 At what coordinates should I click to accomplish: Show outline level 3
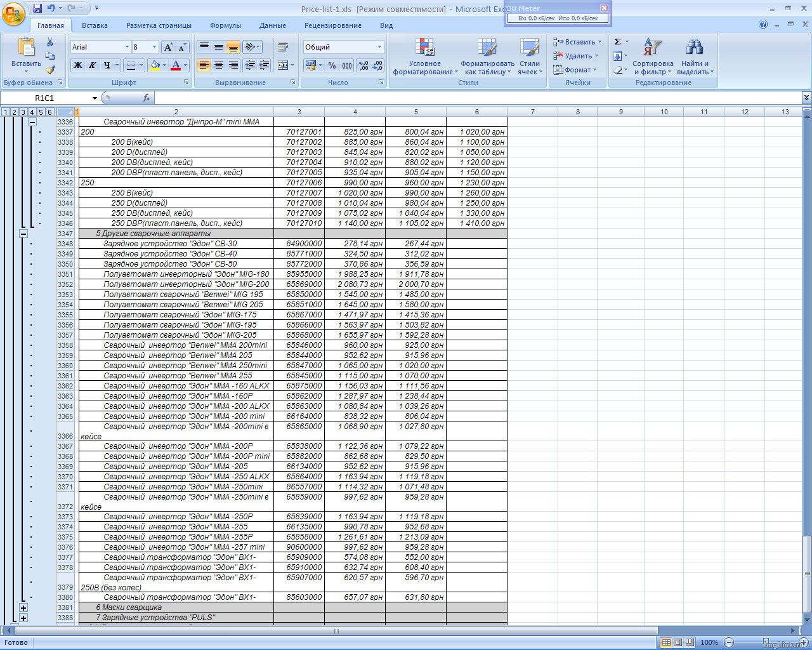(x=23, y=112)
